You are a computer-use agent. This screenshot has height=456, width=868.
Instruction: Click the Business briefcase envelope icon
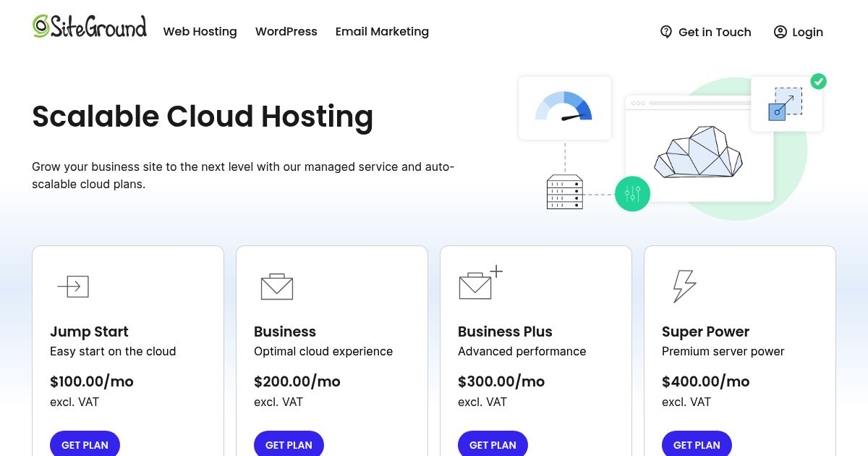277,286
